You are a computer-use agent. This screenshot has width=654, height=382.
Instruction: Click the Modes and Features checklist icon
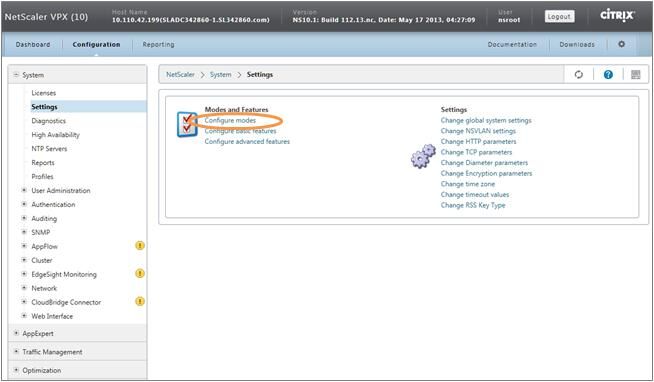click(x=187, y=124)
